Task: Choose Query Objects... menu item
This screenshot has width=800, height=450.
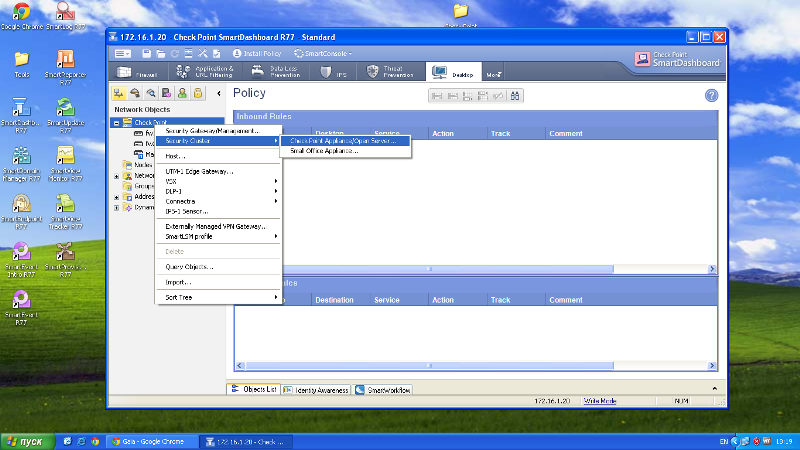Action: (x=218, y=267)
